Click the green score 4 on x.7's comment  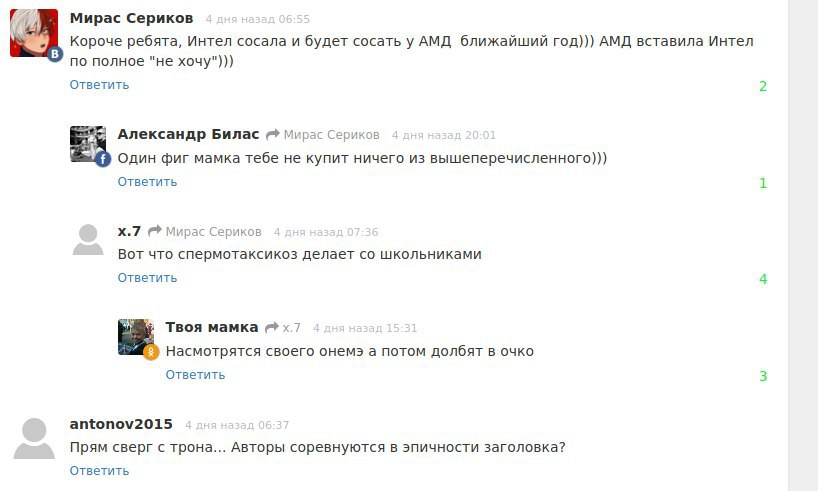point(763,279)
